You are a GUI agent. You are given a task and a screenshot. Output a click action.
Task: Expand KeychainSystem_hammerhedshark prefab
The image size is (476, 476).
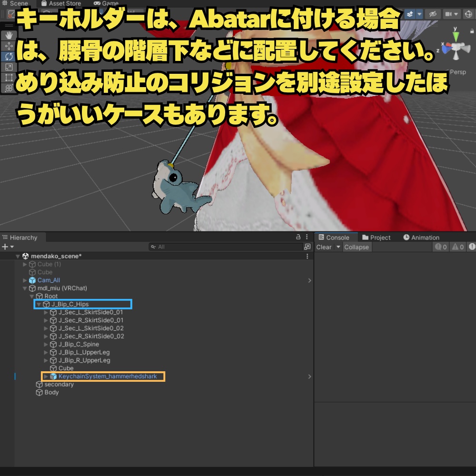point(46,377)
